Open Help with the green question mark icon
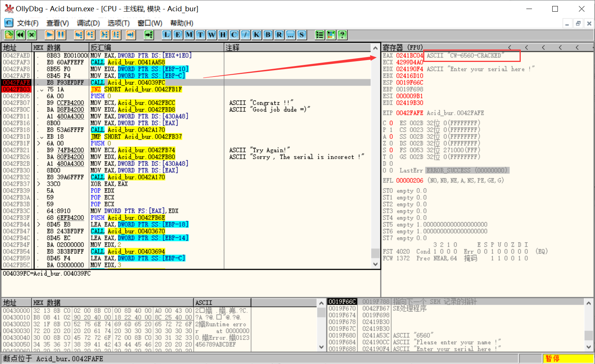This screenshot has height=364, width=595. tap(342, 35)
